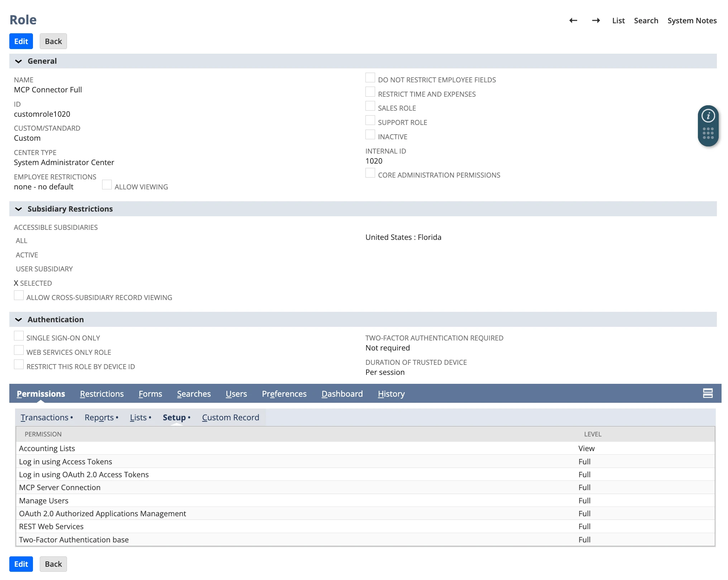Open the field help info icon
This screenshot has height=580, width=728.
(708, 116)
